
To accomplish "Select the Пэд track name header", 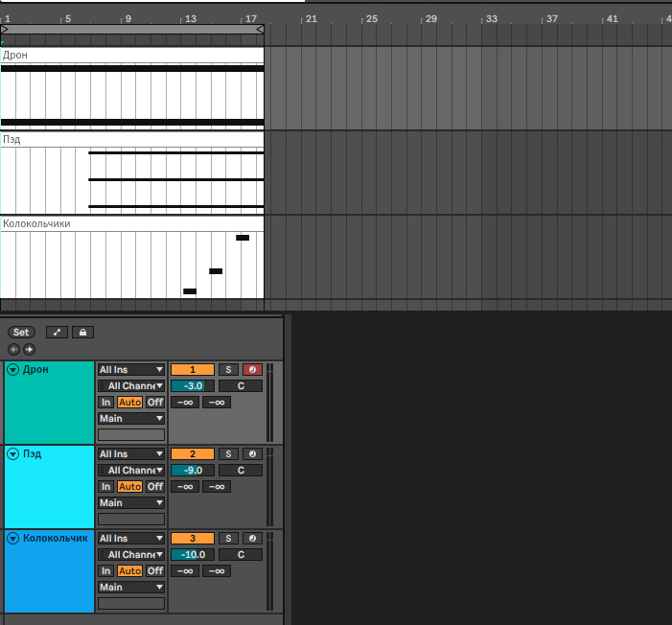I will (x=49, y=487).
